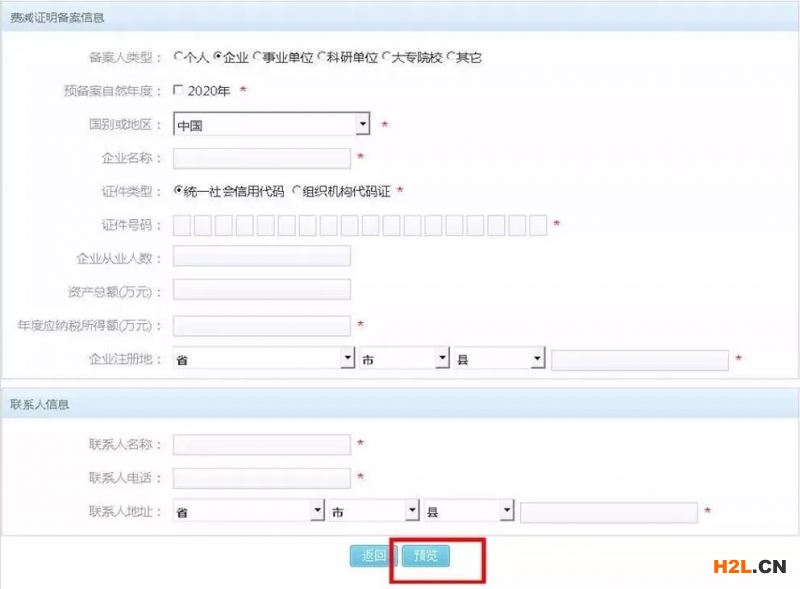The width and height of the screenshot is (800, 589).
Task: Click the first 证件号码 digit box
Action: [182, 225]
